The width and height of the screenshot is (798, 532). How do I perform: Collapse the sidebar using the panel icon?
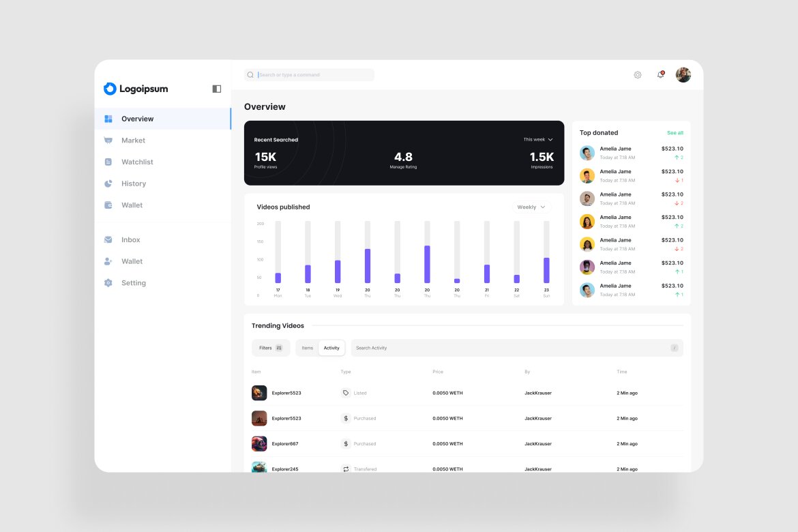tap(216, 89)
